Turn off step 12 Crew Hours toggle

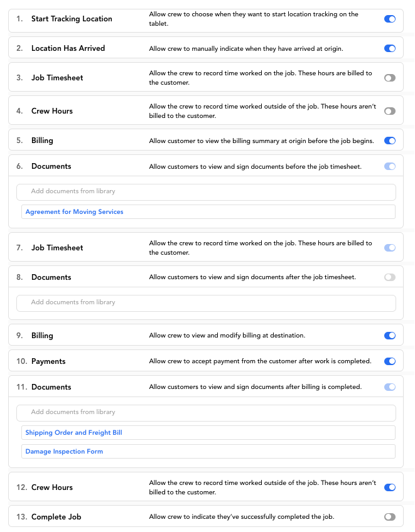click(389, 487)
